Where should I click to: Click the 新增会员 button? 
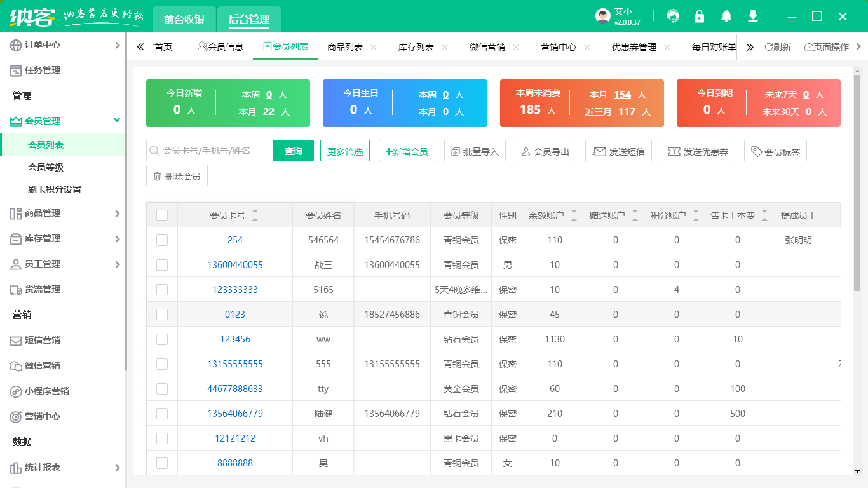pos(407,151)
